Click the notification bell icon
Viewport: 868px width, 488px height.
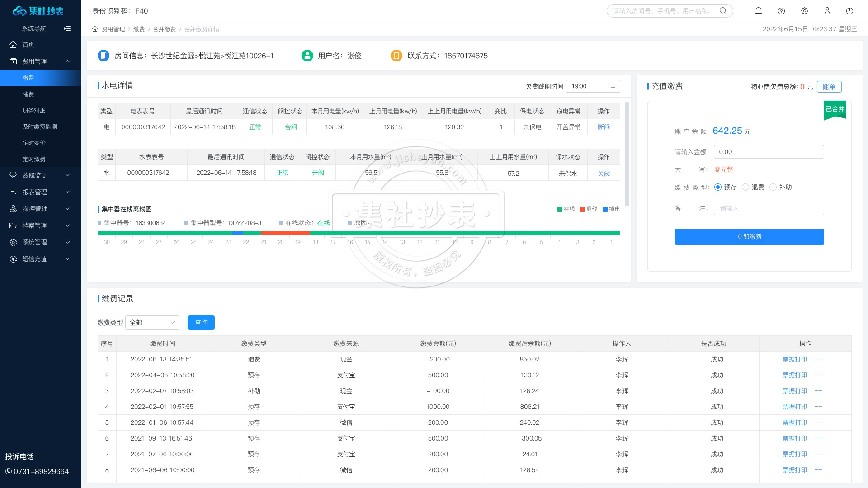759,11
